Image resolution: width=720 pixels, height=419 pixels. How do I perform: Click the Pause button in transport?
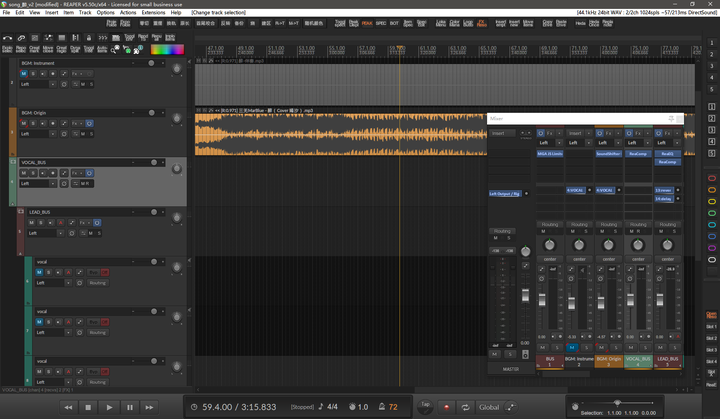click(130, 407)
